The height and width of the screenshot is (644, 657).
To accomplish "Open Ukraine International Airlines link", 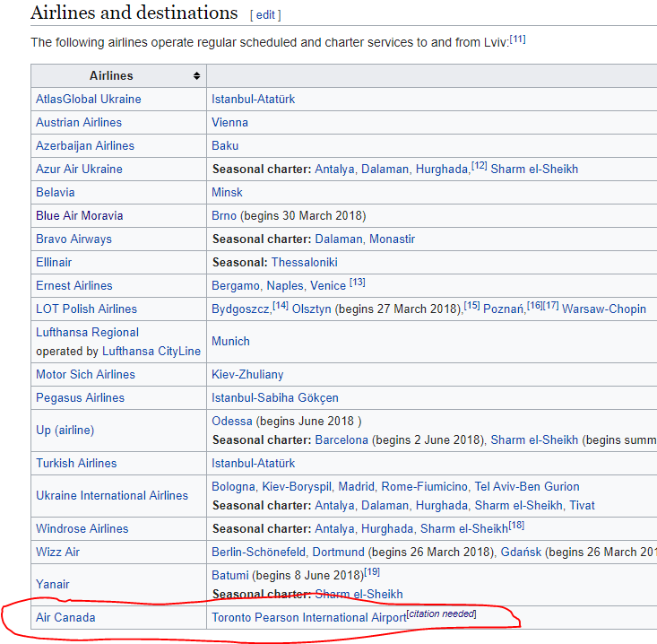I will (x=111, y=495).
